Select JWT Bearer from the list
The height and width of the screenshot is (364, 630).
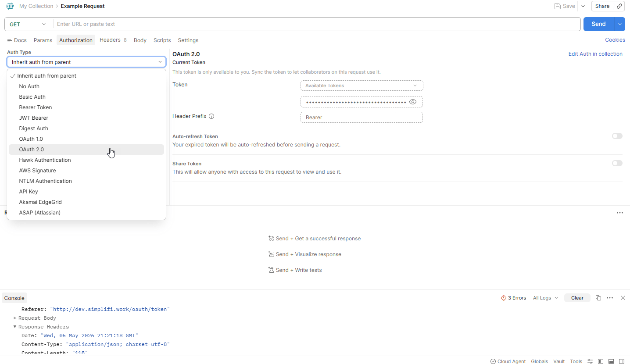pyautogui.click(x=86, y=118)
